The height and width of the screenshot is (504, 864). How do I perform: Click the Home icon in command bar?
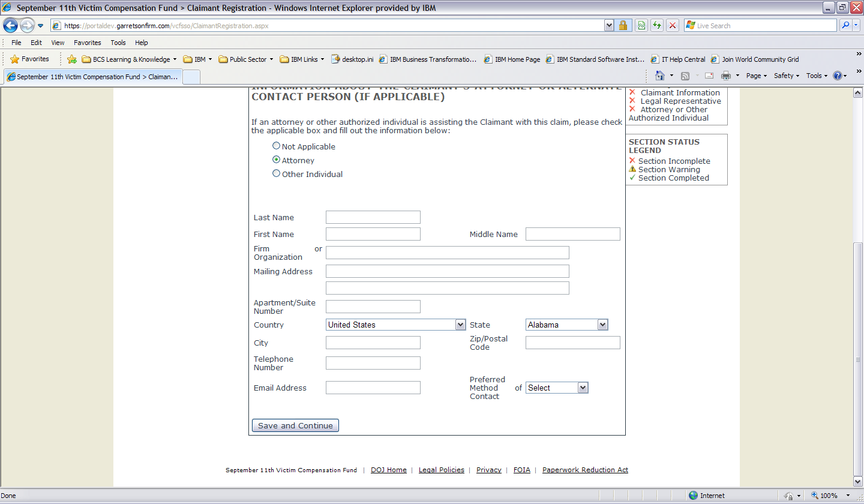(660, 76)
